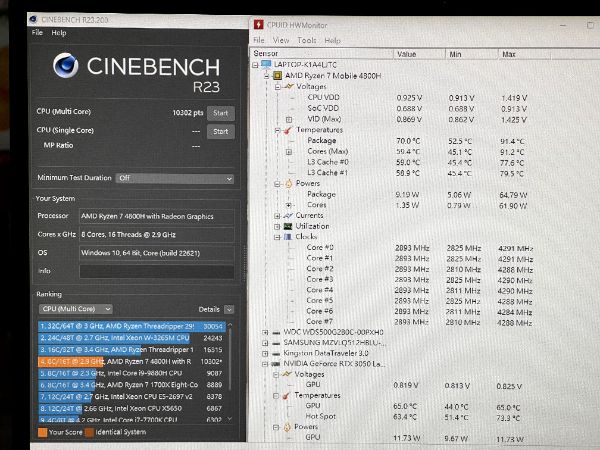Image resolution: width=600 pixels, height=450 pixels.
Task: Click the GPU Powers flame icon
Action: pyautogui.click(x=287, y=427)
